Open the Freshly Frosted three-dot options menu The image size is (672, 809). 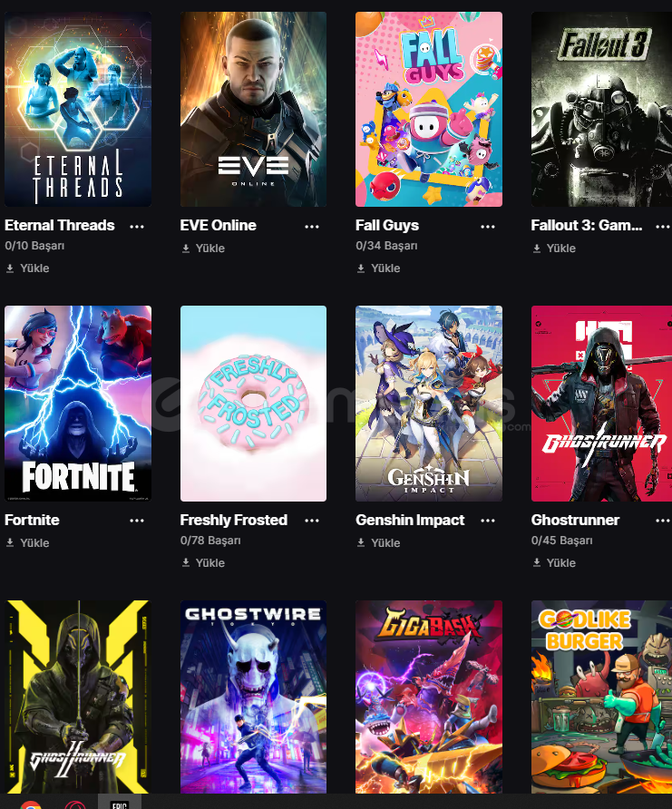coord(312,521)
